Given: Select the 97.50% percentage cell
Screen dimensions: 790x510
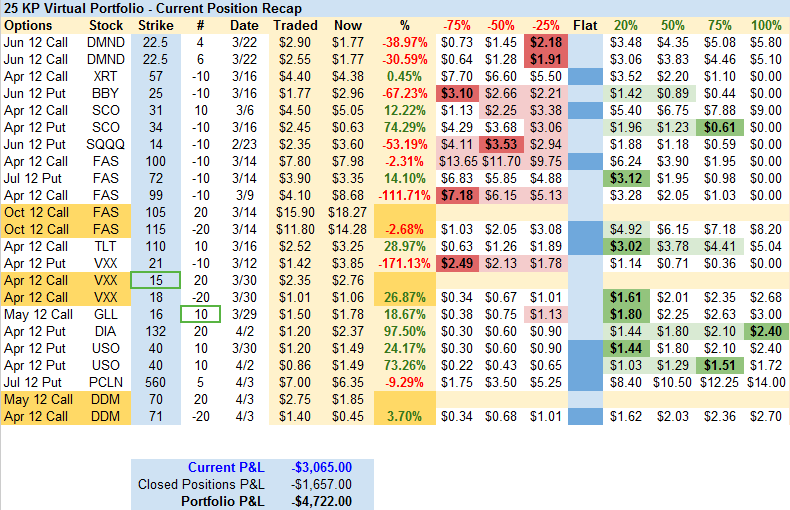Looking at the screenshot, I should [x=402, y=331].
